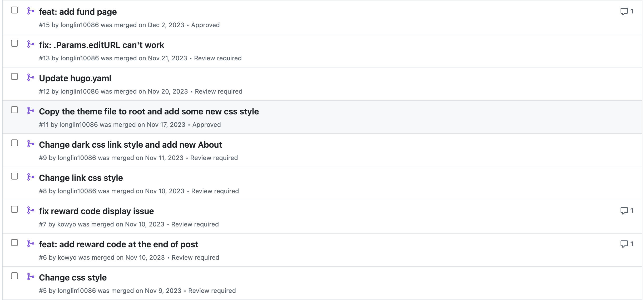Open comments on 'feat: add reward code' PR
The image size is (644, 300).
coord(627,244)
